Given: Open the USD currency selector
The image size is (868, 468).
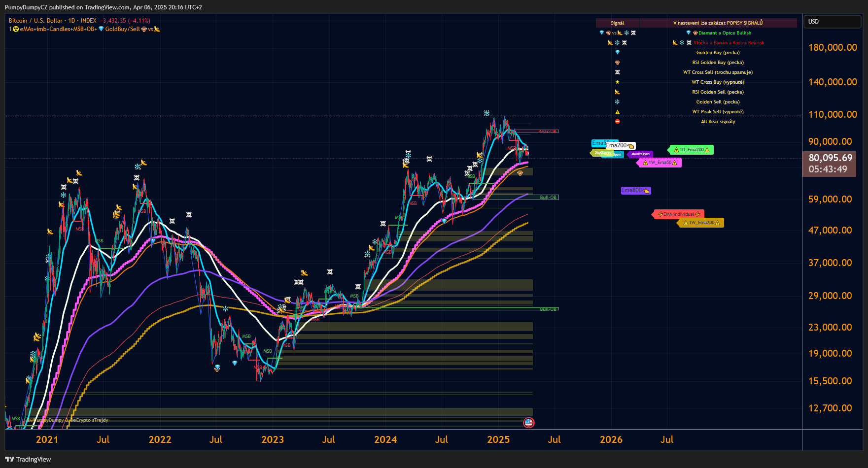Looking at the screenshot, I should (833, 22).
